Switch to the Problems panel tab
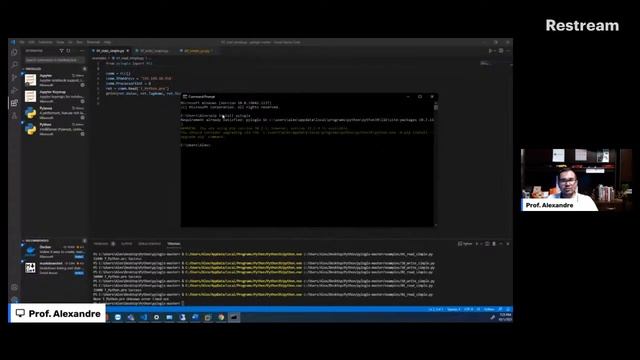The height and width of the screenshot is (360, 640). pos(101,244)
